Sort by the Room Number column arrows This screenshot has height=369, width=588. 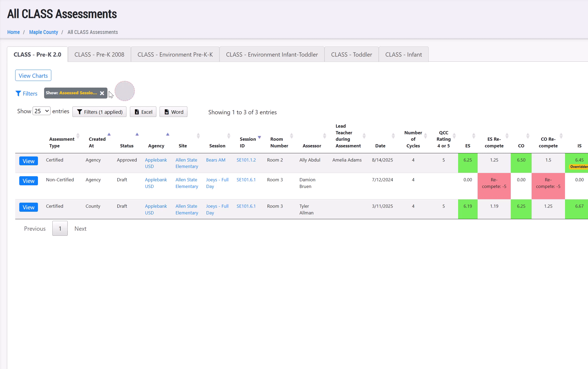pos(292,136)
